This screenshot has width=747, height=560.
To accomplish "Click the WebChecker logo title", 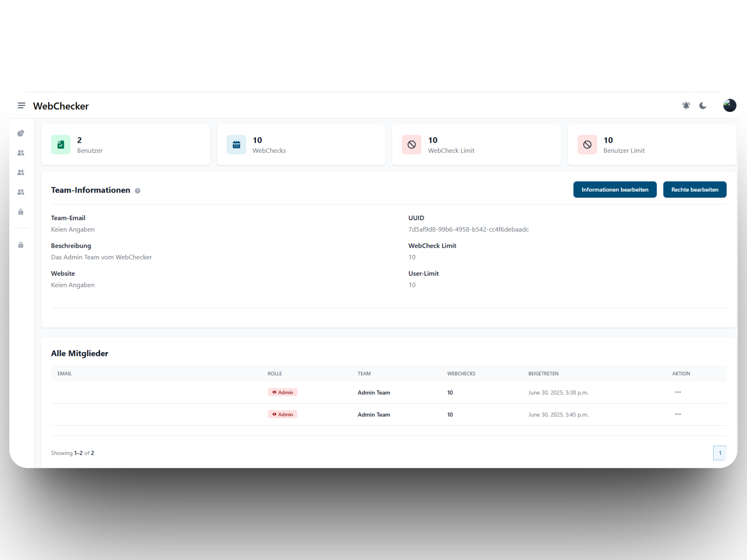I will click(61, 106).
